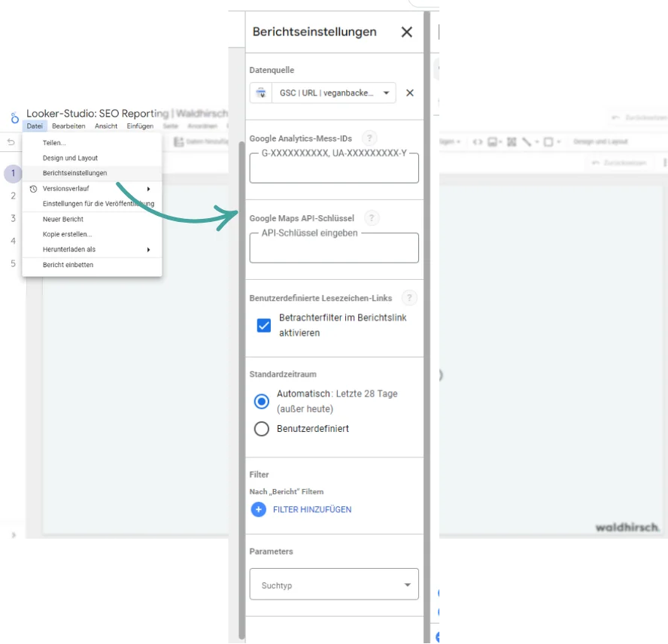Screen dimensions: 668x644
Task: Select the Benutzerdefiniert radio button
Action: point(262,429)
